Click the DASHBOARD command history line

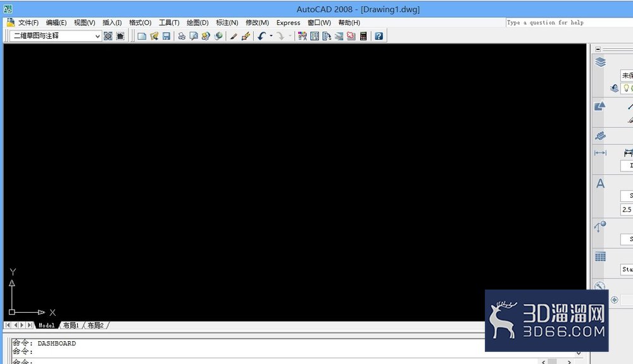pyautogui.click(x=44, y=343)
